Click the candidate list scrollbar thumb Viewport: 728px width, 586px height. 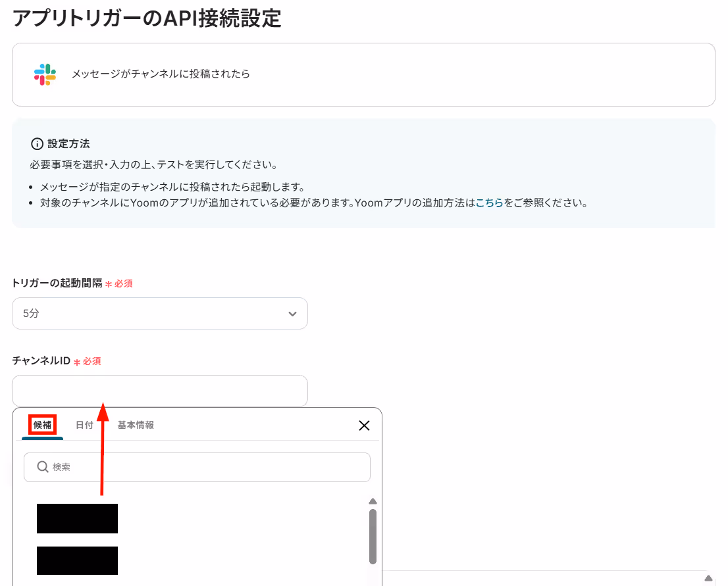(373, 537)
